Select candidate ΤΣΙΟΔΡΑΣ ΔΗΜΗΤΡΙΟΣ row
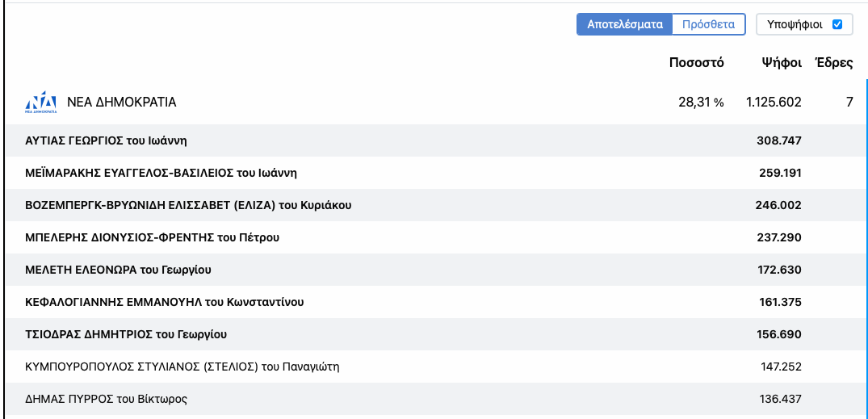 (435, 334)
